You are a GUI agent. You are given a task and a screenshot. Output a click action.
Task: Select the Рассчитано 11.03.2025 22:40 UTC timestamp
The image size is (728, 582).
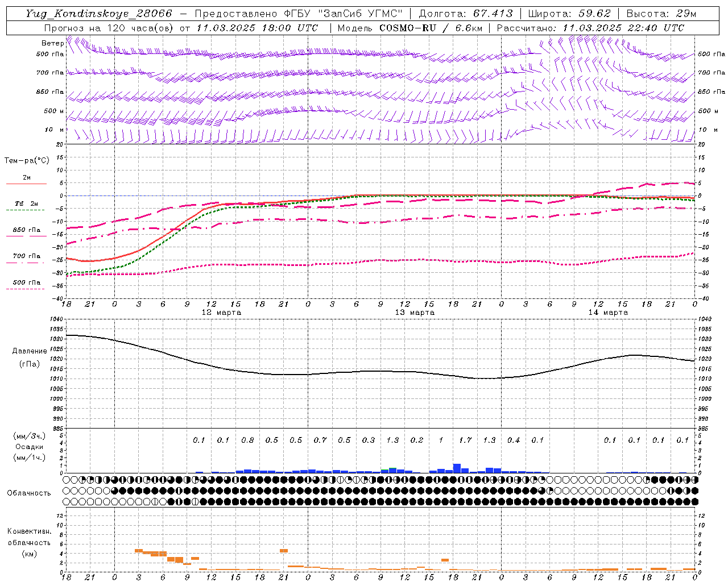590,28
